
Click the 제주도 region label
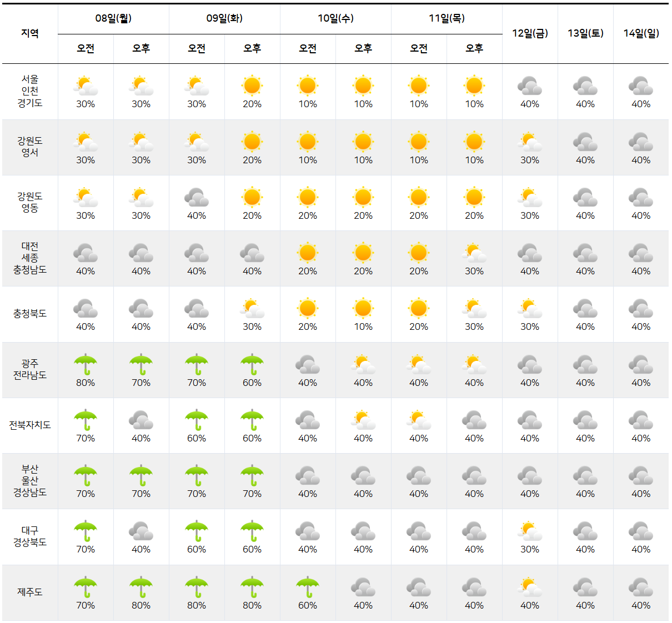tap(30, 592)
